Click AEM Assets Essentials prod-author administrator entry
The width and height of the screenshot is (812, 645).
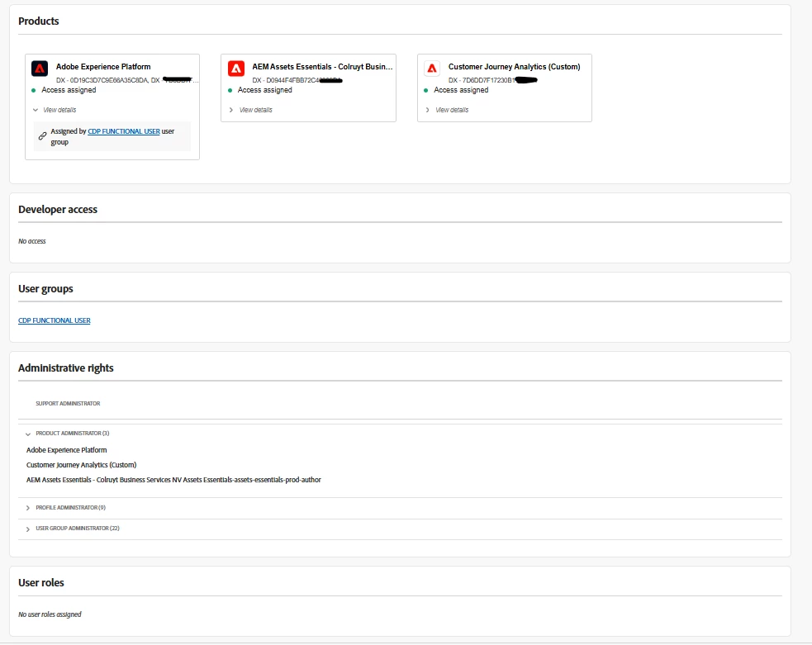(x=173, y=480)
